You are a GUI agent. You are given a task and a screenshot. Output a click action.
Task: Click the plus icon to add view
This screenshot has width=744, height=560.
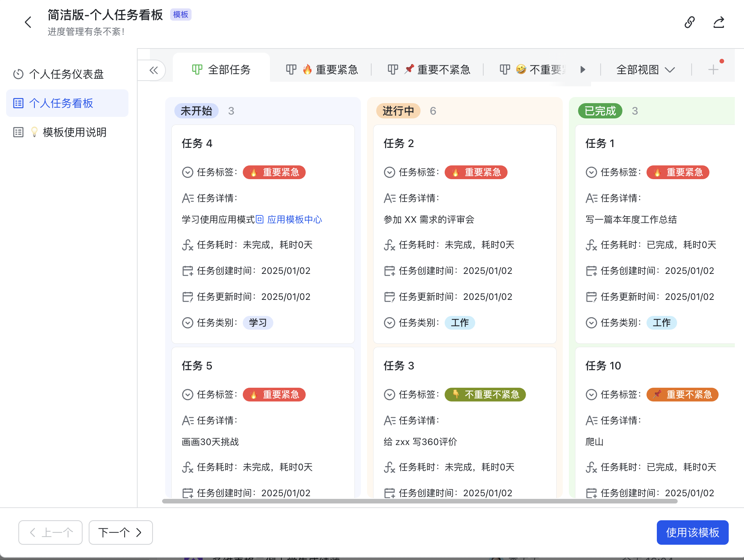[713, 70]
